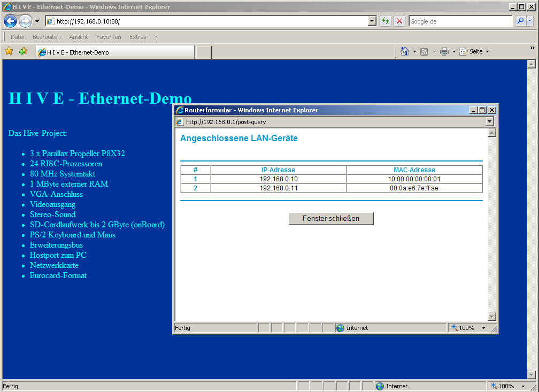
Task: Click popup vertical scrollbar down arrow
Action: [492, 317]
